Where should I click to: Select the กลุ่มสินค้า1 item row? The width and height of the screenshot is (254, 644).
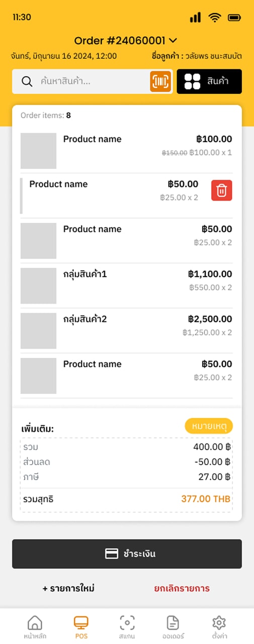pos(127,286)
